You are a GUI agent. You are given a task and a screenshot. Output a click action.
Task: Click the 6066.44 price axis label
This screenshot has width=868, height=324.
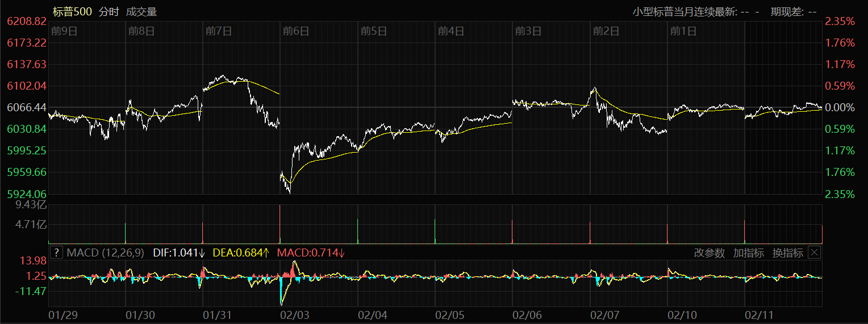click(26, 107)
